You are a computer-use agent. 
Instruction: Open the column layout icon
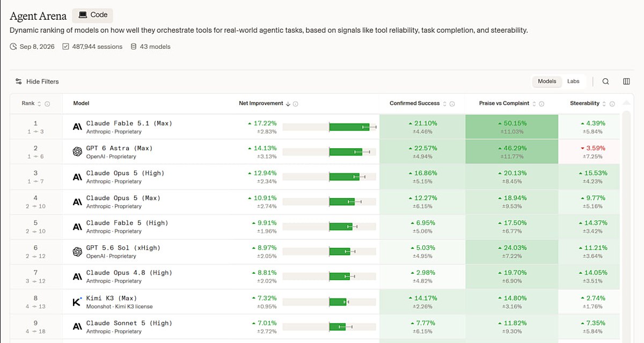tap(626, 82)
